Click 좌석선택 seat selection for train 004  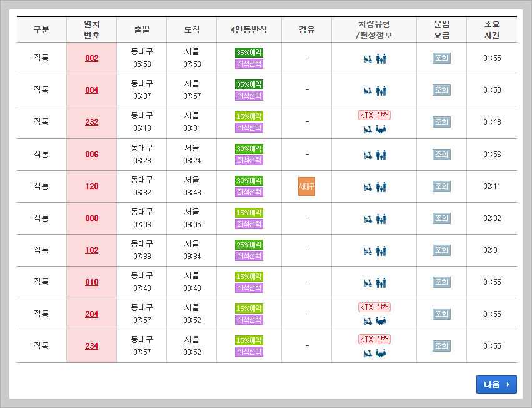(249, 96)
